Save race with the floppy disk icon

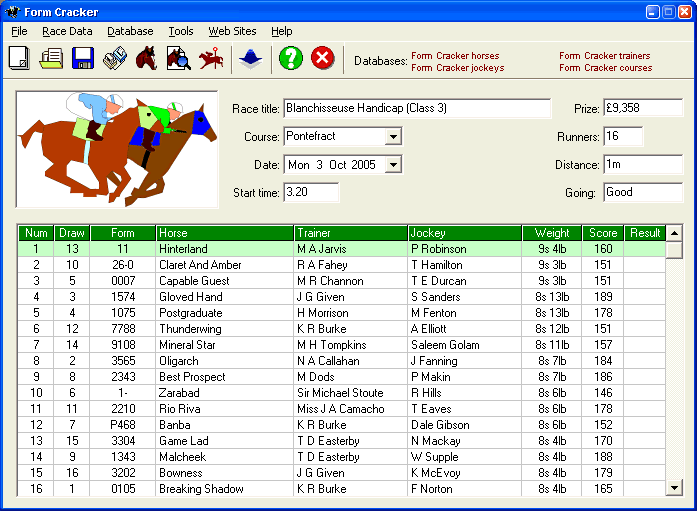point(83,58)
